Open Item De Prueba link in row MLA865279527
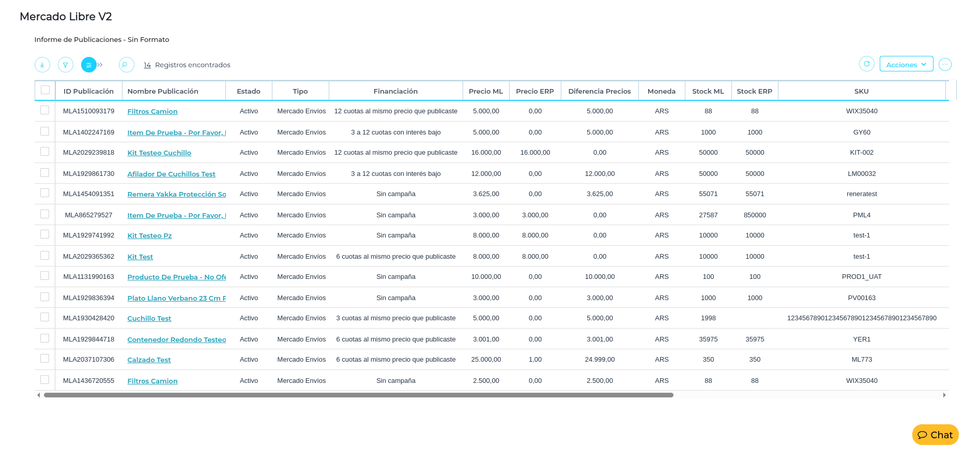 (x=177, y=215)
